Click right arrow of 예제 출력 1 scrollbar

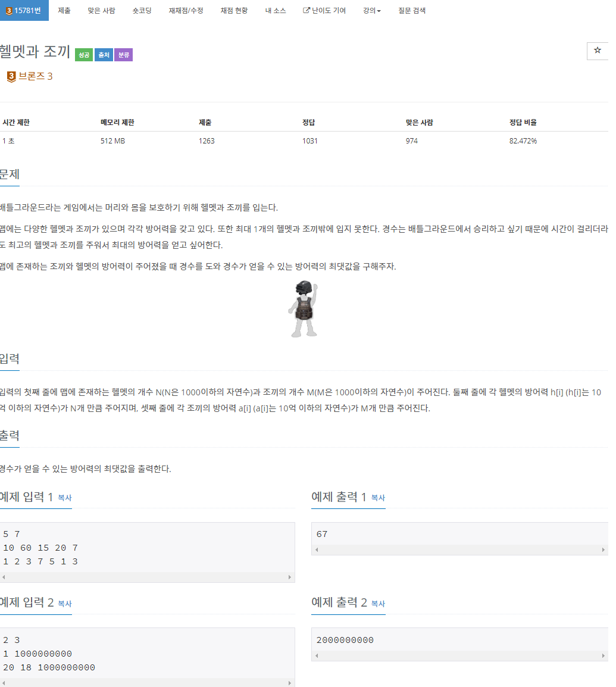coord(604,550)
